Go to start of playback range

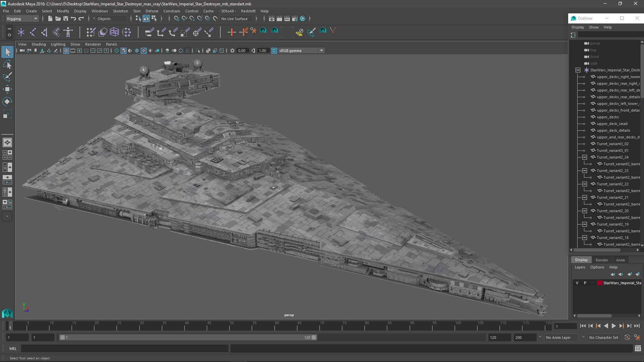[x=583, y=326]
